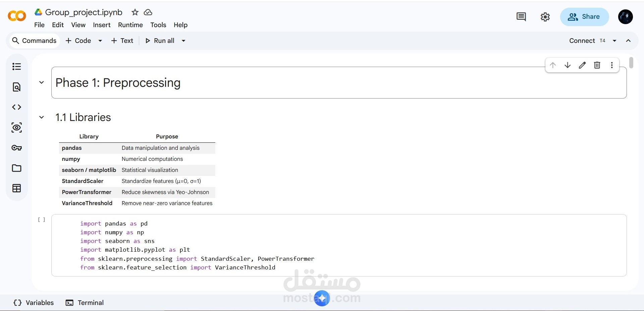Screen dimensions: 644x311
Task: Click the 1.1 Libraries heading
Action: 83,117
